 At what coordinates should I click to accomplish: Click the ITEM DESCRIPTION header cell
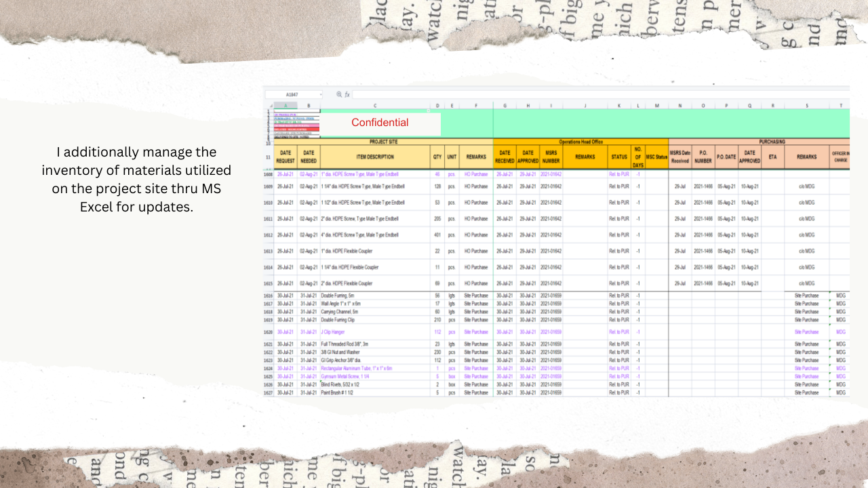tap(375, 157)
